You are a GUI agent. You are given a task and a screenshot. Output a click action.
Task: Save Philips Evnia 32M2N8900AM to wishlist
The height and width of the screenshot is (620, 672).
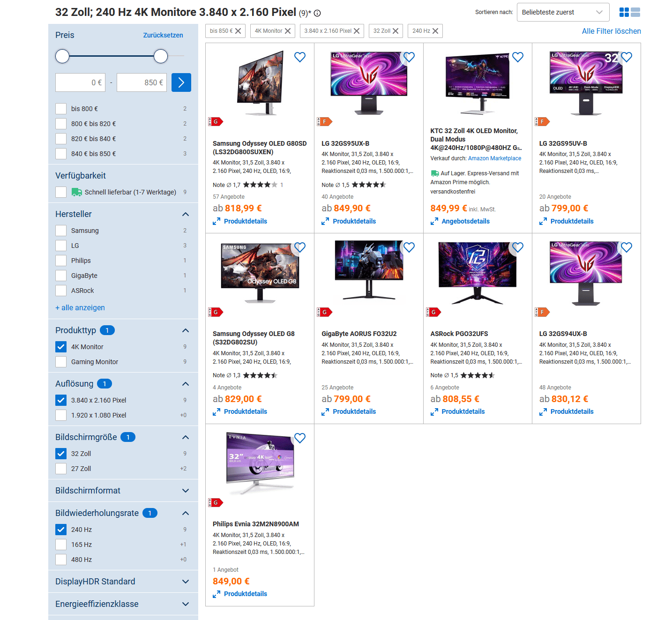pos(300,438)
